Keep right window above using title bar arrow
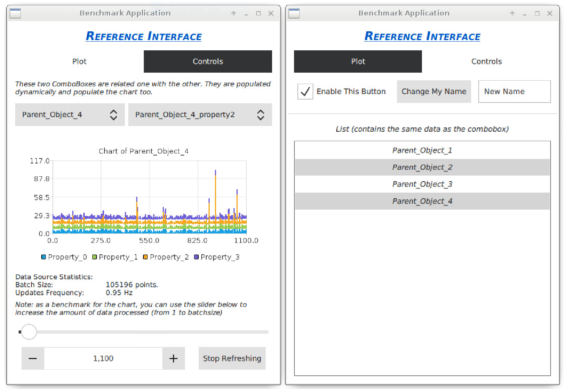 512,13
